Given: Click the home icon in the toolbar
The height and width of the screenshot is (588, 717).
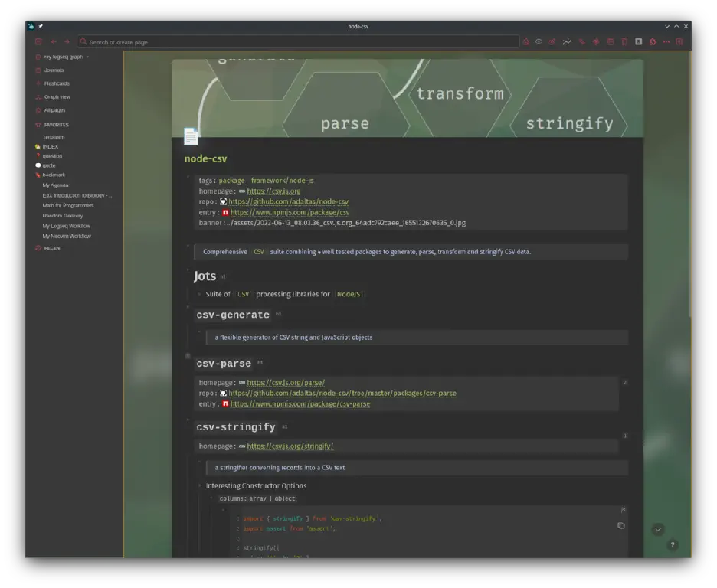Looking at the screenshot, I should click(x=525, y=41).
